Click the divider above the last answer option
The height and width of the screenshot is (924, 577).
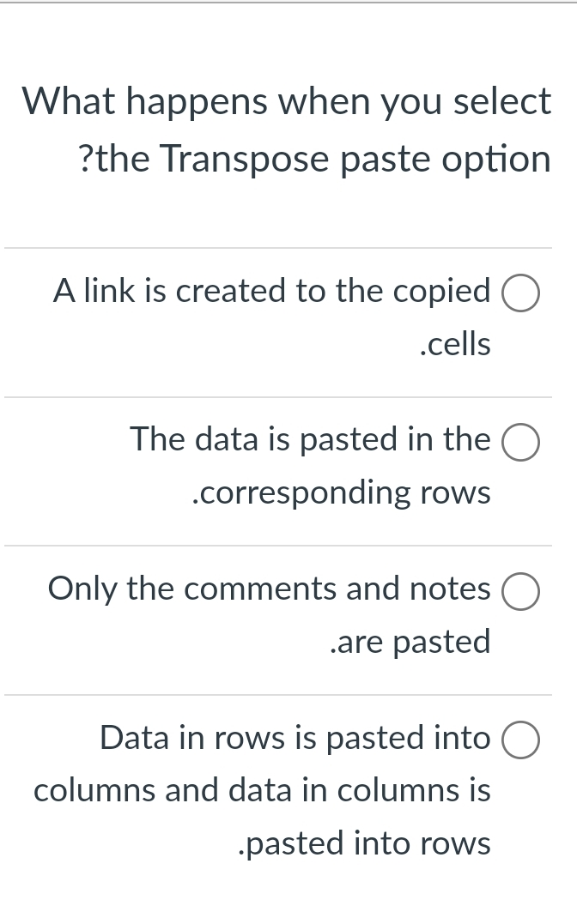[x=288, y=694]
